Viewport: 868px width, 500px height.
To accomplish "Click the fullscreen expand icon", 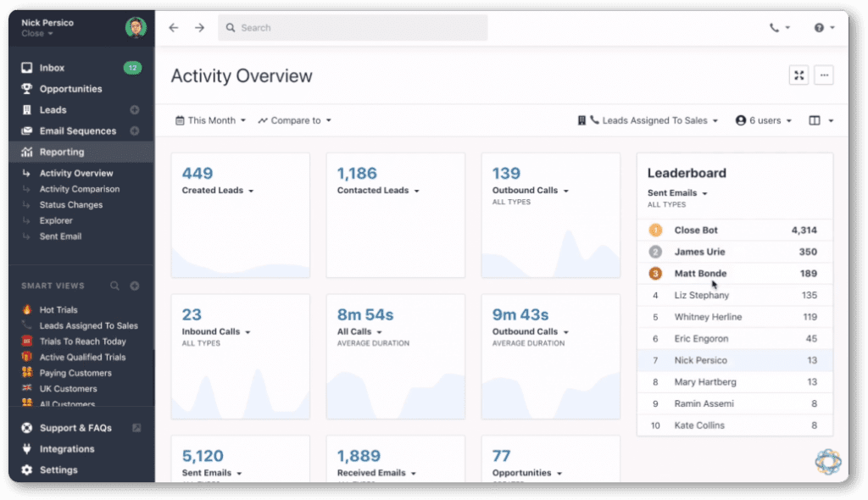I will click(798, 75).
